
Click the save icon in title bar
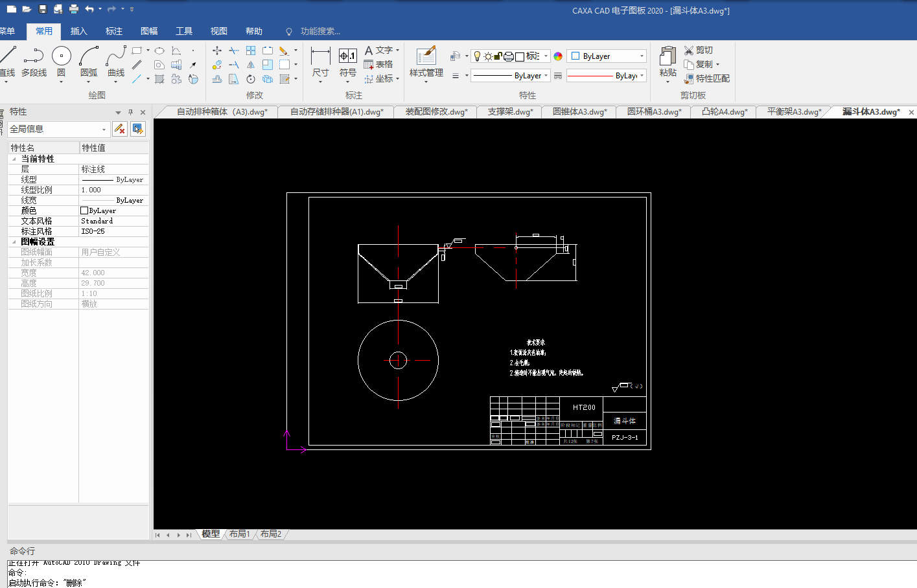pyautogui.click(x=43, y=9)
